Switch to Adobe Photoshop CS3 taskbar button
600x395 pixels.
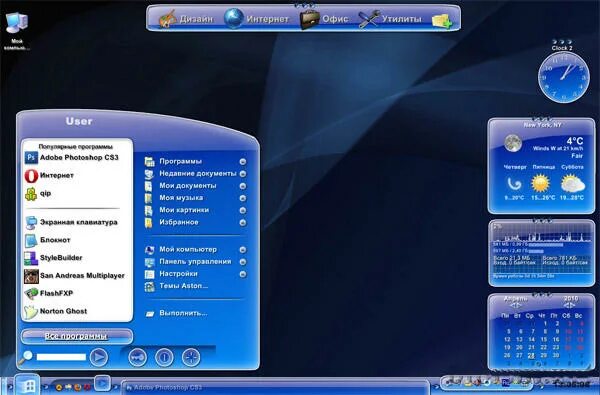[x=276, y=387]
